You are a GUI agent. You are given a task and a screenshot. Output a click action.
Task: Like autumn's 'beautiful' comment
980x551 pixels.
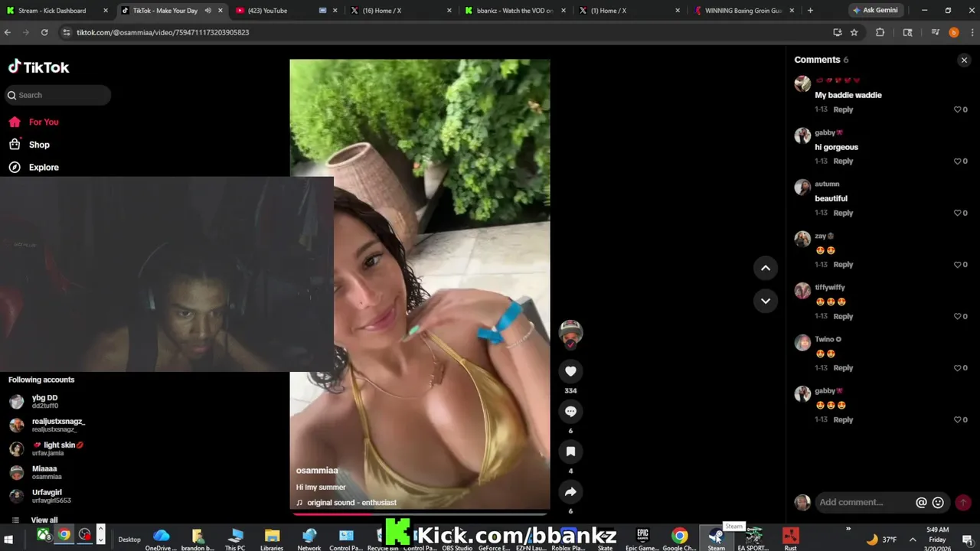pos(957,213)
